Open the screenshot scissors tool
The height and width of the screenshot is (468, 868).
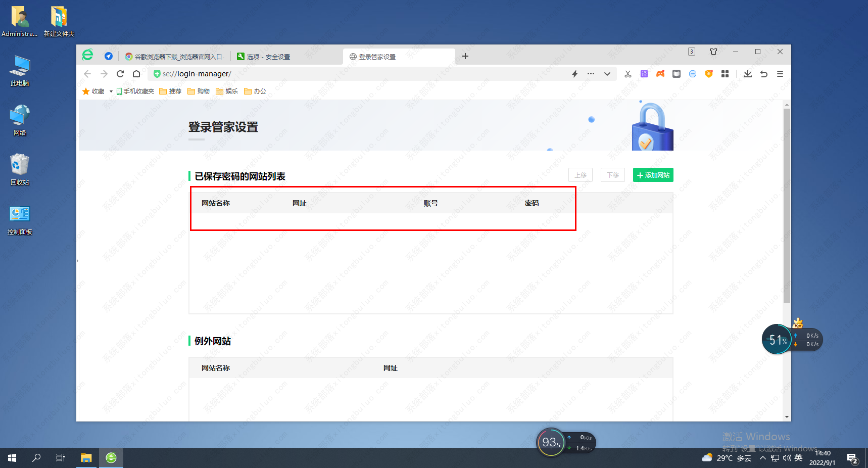[628, 74]
